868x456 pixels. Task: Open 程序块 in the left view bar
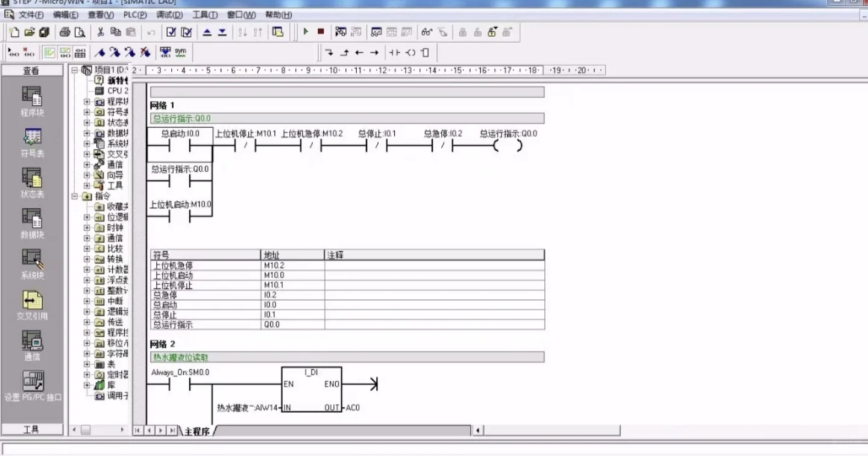[32, 101]
